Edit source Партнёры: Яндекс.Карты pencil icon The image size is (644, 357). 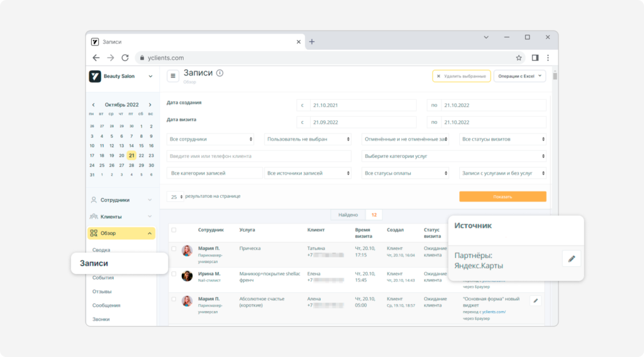[x=571, y=259]
